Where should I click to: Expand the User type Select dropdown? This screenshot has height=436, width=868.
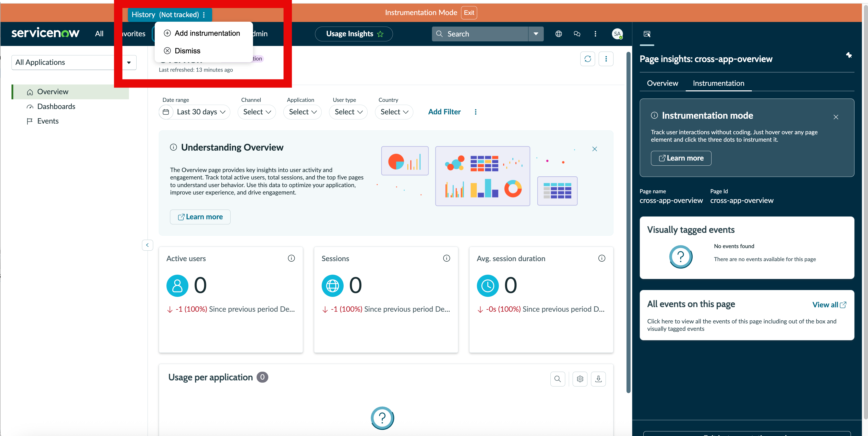pyautogui.click(x=348, y=112)
